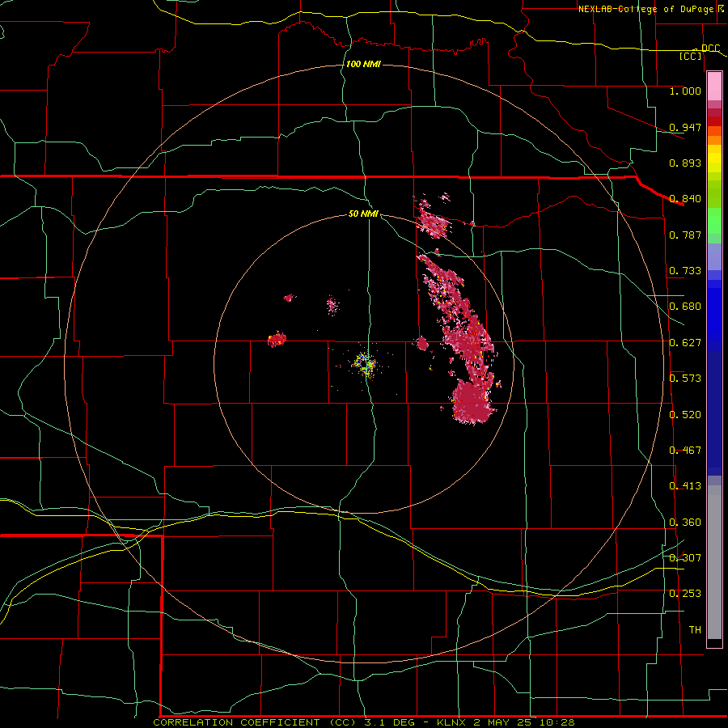Click the 0.413 scale value
The image size is (728, 728).
685,485
